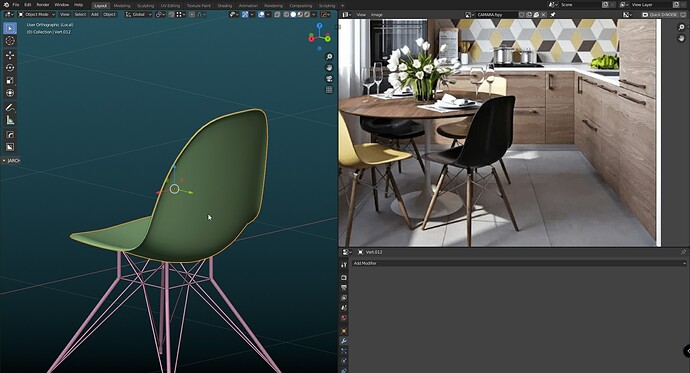The height and width of the screenshot is (373, 690).
Task: Toggle snapping magnet in 3D viewport header
Action: tap(172, 15)
